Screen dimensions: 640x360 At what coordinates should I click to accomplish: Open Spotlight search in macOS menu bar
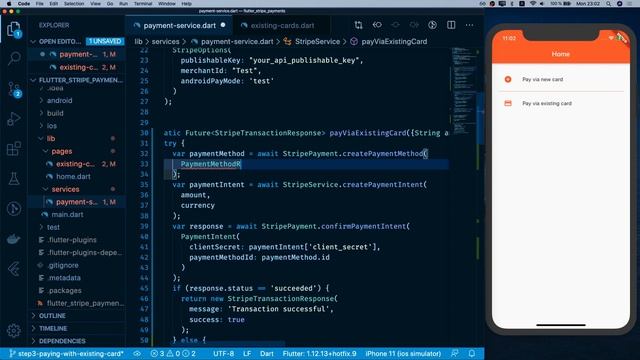[x=608, y=3]
